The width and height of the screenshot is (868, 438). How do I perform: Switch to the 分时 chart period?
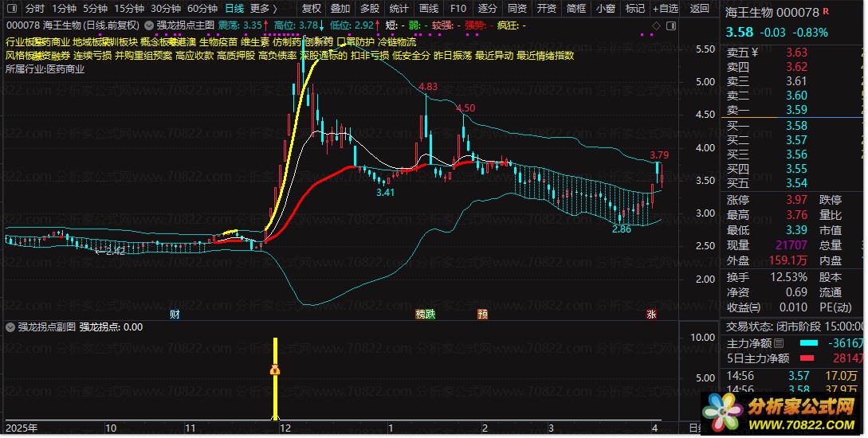pos(35,8)
